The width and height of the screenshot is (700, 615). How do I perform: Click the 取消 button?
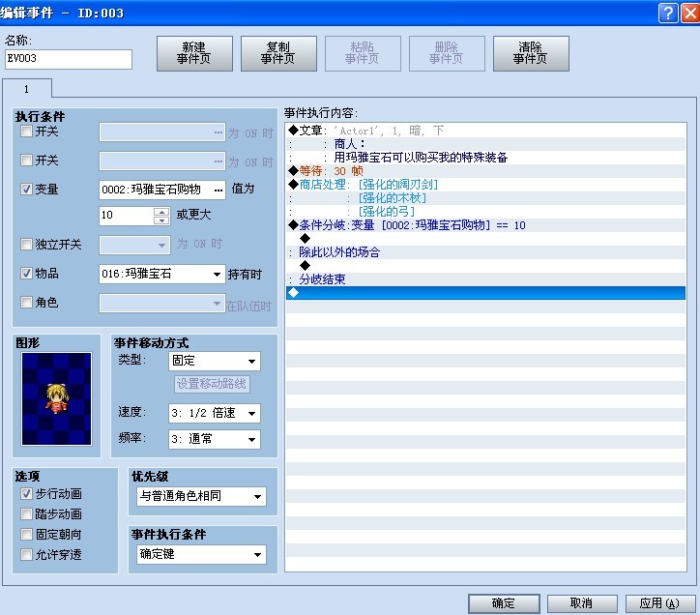pyautogui.click(x=582, y=603)
